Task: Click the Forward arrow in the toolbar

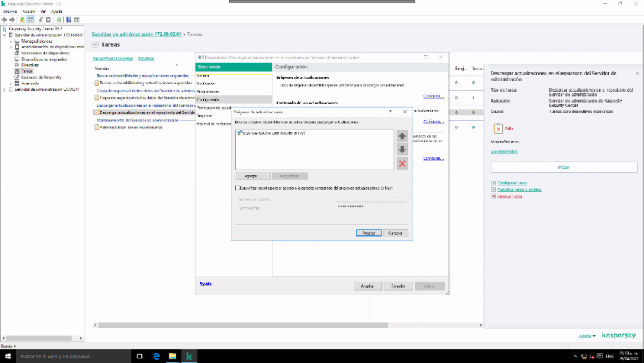Action: [12, 20]
